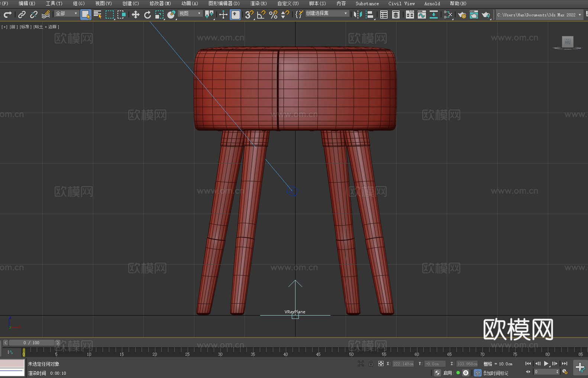Toggle Percent Snap icon
Screen dimensions: 588x378
coord(273,14)
